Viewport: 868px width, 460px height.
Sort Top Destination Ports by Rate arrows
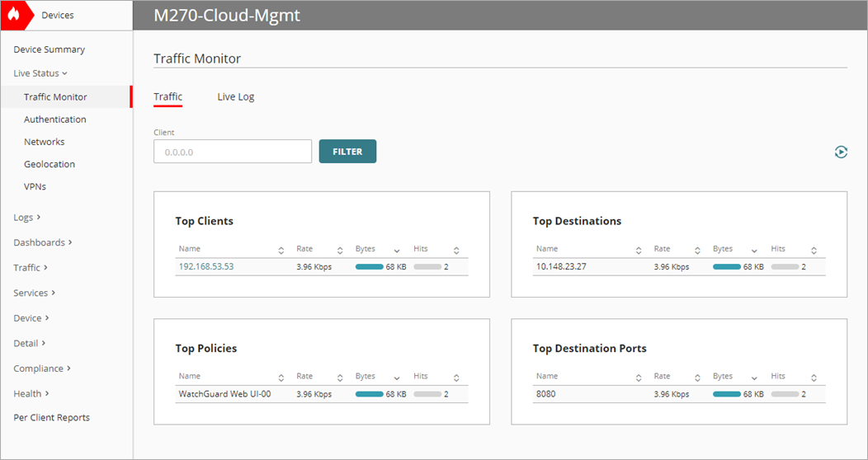697,378
